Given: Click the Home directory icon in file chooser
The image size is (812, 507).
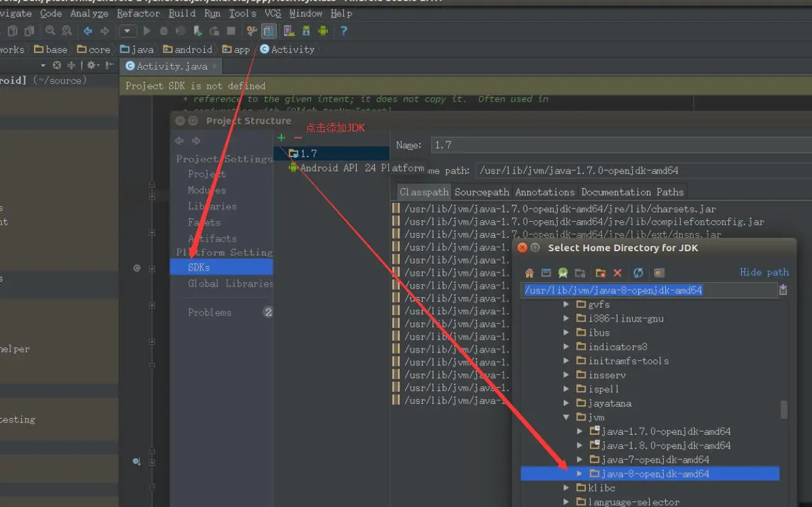Looking at the screenshot, I should coord(529,273).
